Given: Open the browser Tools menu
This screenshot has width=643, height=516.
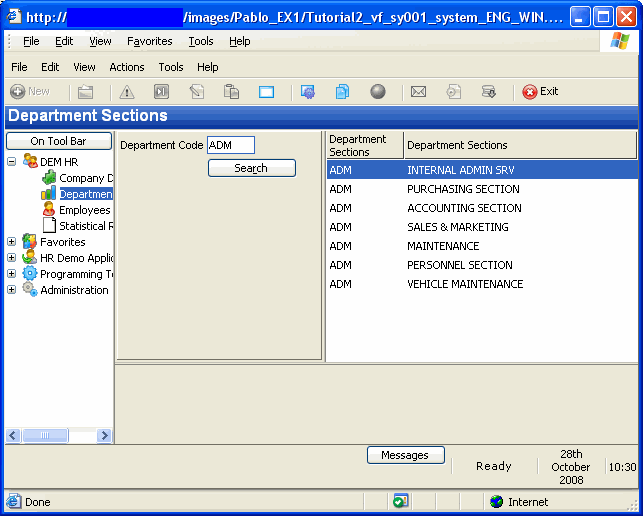Looking at the screenshot, I should pyautogui.click(x=201, y=41).
